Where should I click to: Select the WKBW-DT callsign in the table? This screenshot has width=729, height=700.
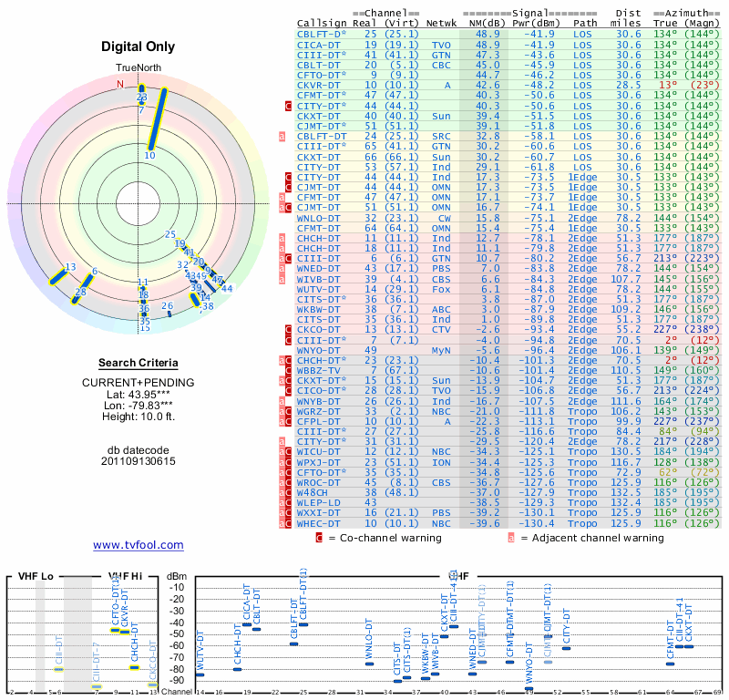click(319, 310)
